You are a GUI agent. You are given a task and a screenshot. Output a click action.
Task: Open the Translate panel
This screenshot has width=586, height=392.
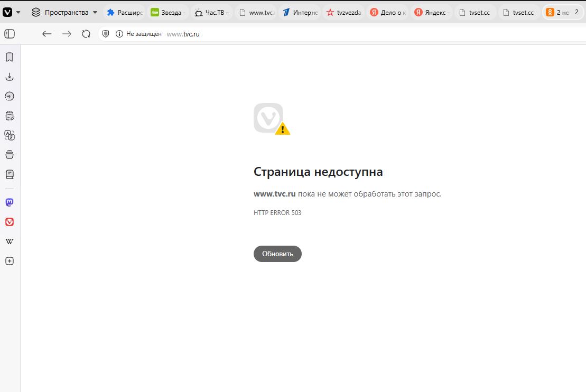coord(10,135)
